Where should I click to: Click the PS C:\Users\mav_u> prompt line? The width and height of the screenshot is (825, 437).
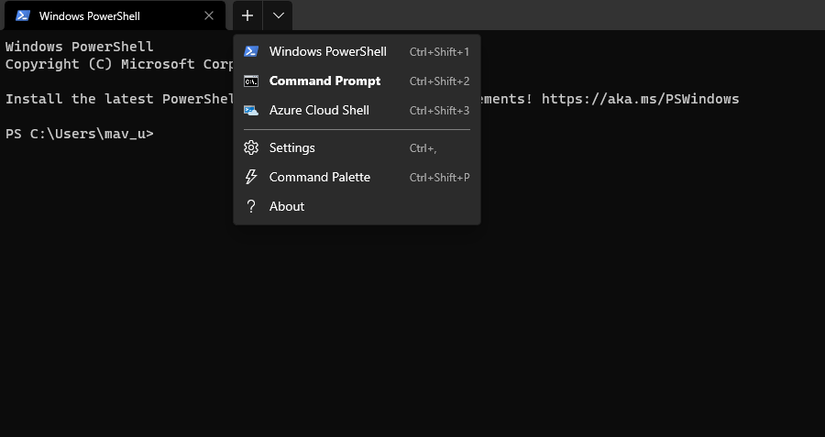(80, 133)
